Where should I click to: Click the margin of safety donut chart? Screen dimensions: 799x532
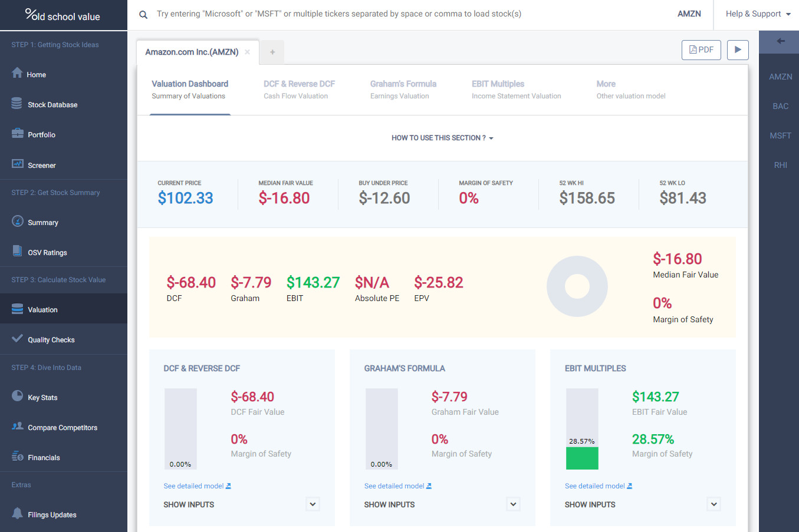[577, 286]
